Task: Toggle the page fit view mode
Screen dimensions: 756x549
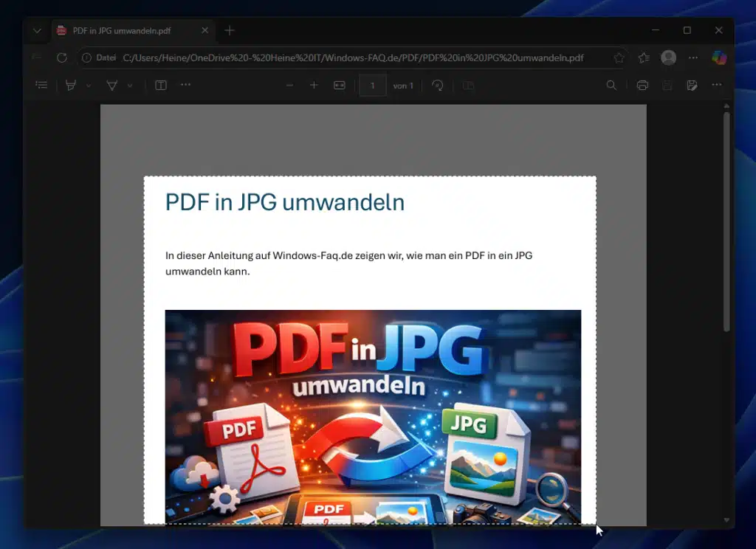Action: coord(339,85)
